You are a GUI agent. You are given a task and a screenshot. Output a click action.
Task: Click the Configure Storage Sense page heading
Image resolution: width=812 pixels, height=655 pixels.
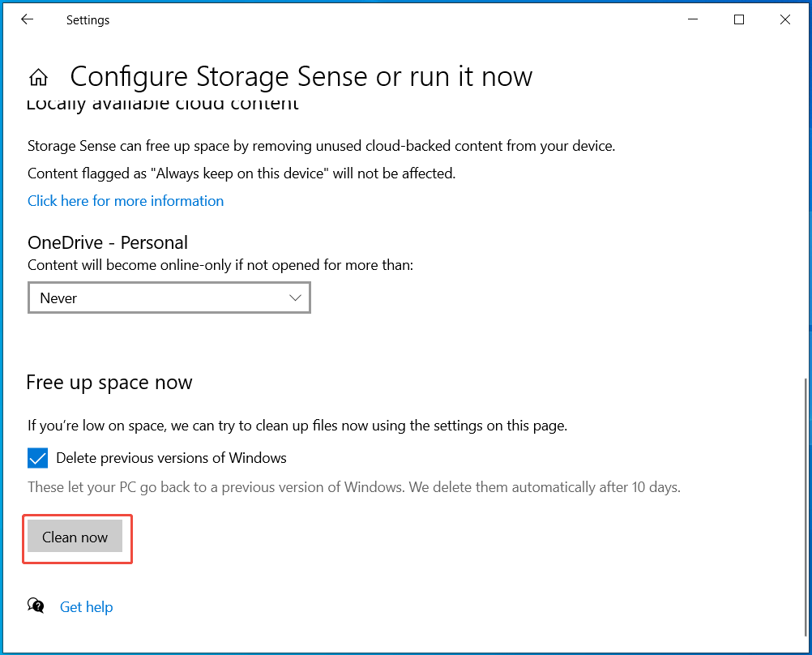click(x=301, y=76)
